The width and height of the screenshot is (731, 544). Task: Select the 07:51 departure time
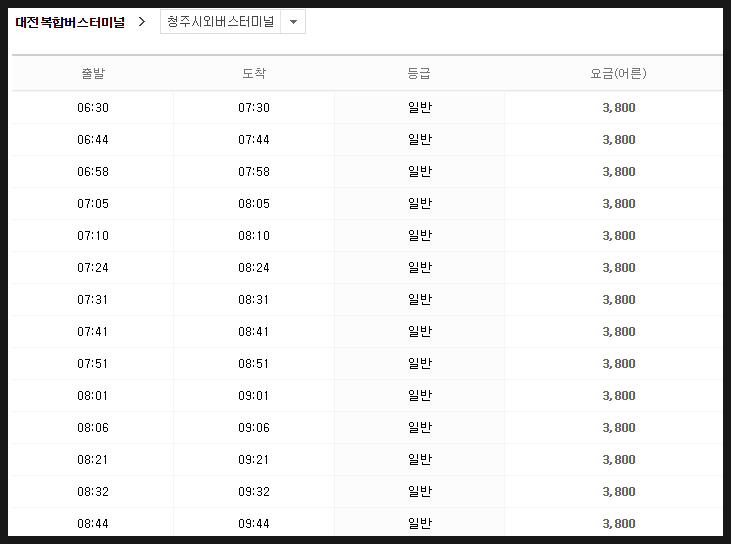click(x=92, y=364)
